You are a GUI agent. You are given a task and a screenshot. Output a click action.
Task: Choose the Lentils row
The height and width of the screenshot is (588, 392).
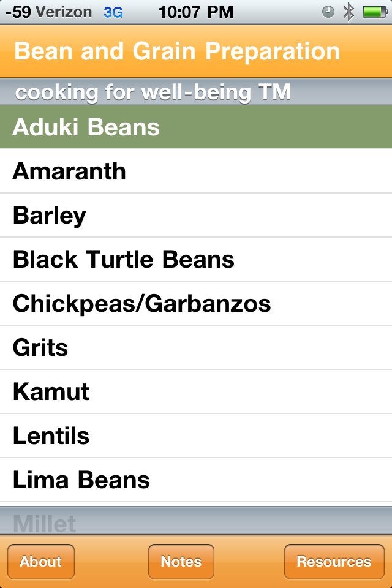(196, 436)
